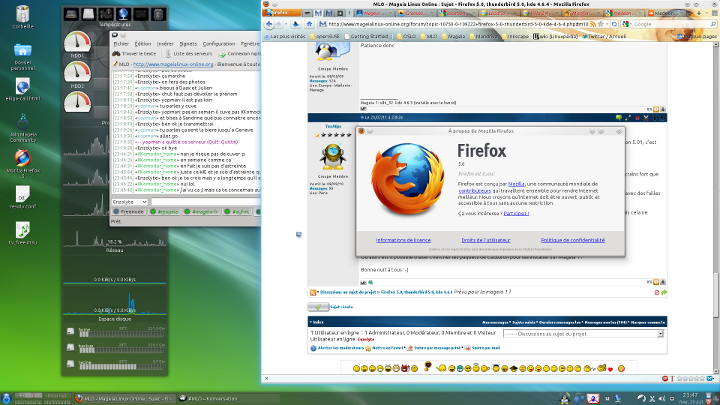Open the history dropdown next to the forward arrow
Viewport: 720px width, 405px height.
tap(286, 24)
